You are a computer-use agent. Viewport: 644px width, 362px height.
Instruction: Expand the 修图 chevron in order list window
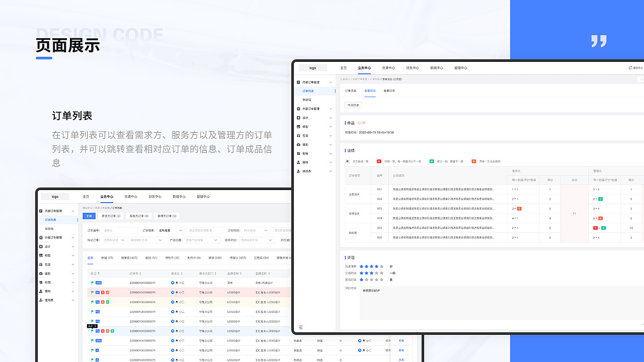(x=73, y=255)
